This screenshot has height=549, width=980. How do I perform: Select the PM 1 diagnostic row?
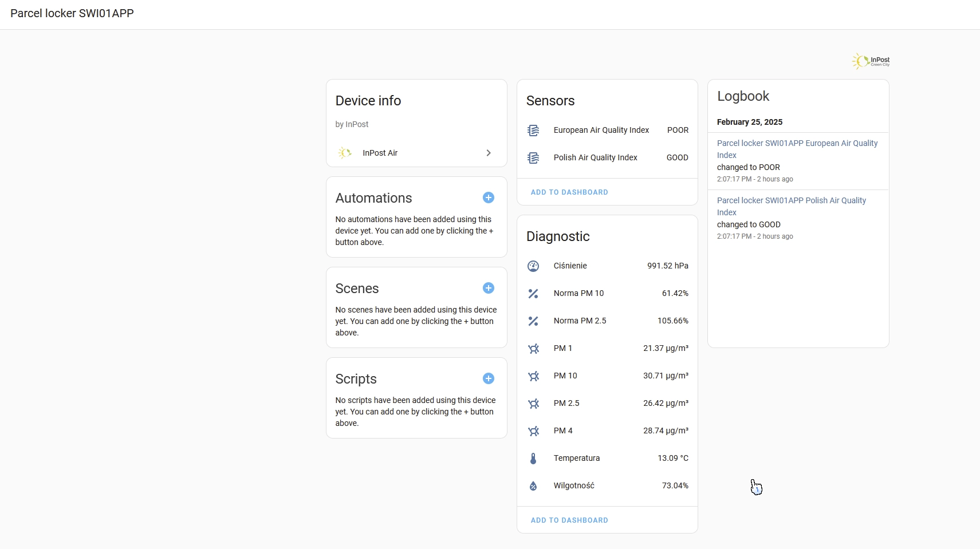[607, 348]
